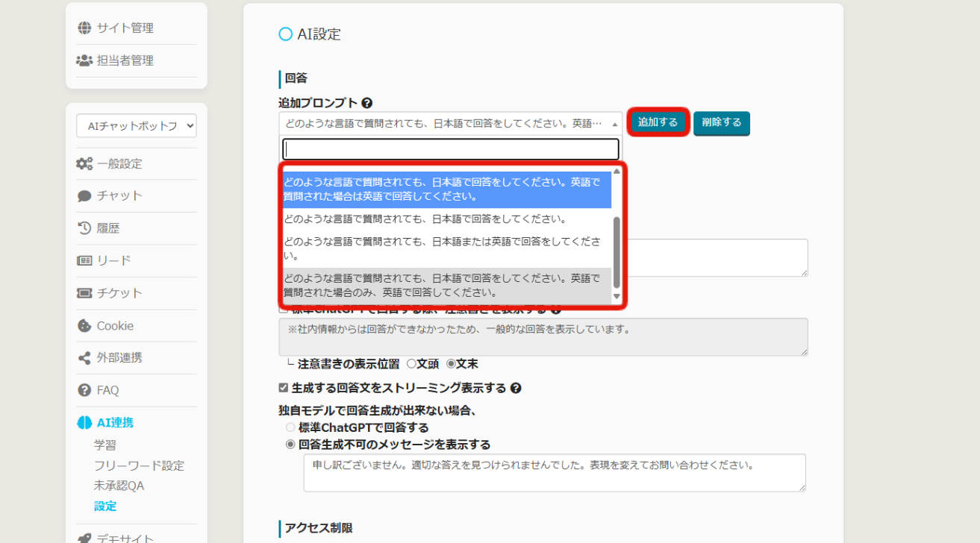Open the 学習 submenu item
Image resolution: width=980 pixels, height=543 pixels.
104,445
